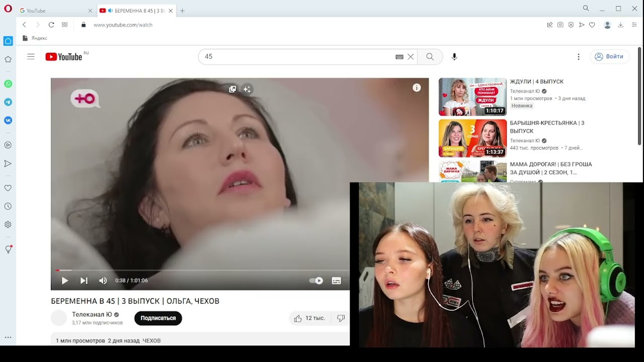Viewport: 644px width, 362px height.
Task: Open the YouTube hamburger guide menu
Action: click(31, 57)
